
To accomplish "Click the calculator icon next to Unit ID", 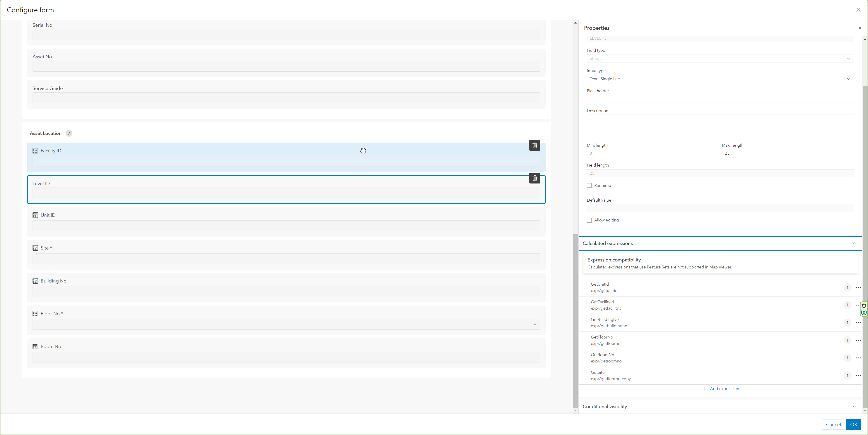I will [35, 215].
